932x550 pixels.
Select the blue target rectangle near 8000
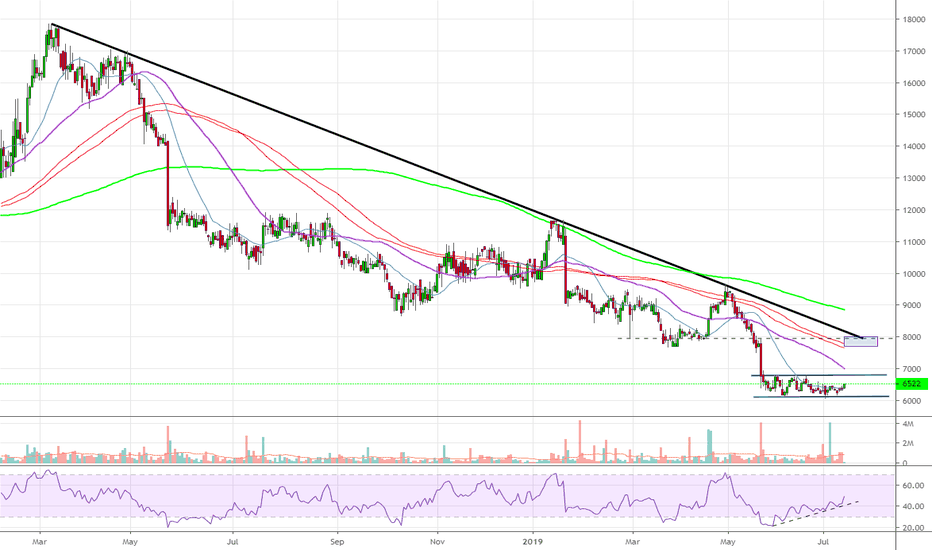click(x=861, y=341)
